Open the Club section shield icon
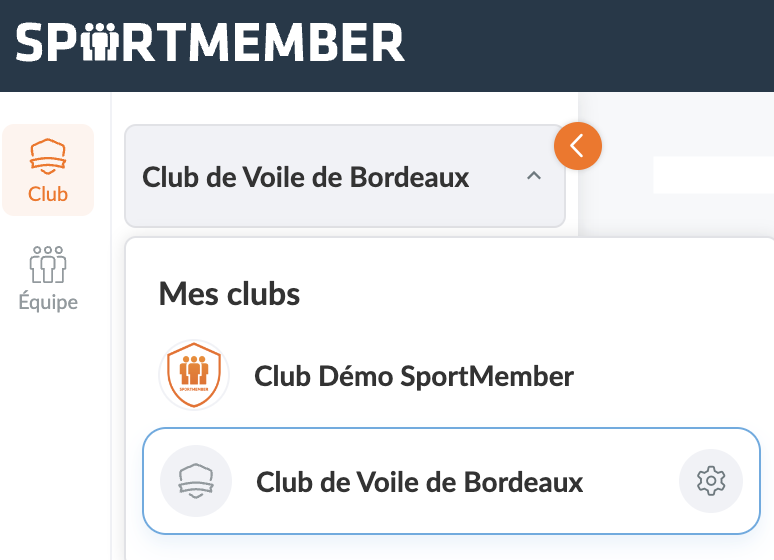The height and width of the screenshot is (560, 774). point(48,156)
